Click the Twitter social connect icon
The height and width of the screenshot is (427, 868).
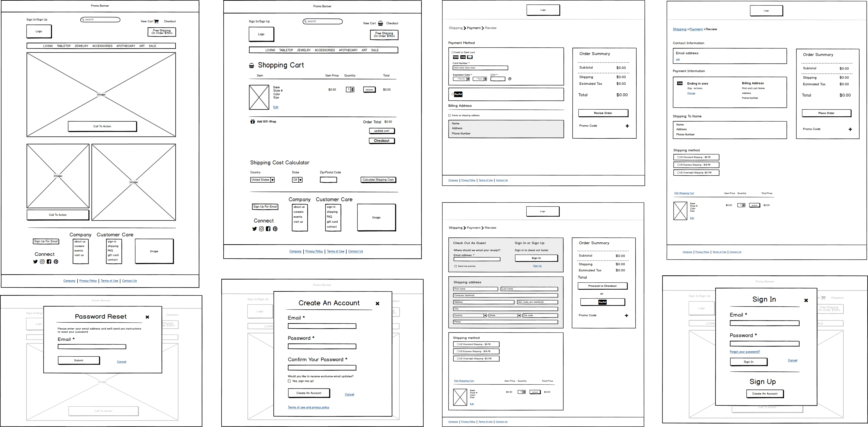coord(35,260)
